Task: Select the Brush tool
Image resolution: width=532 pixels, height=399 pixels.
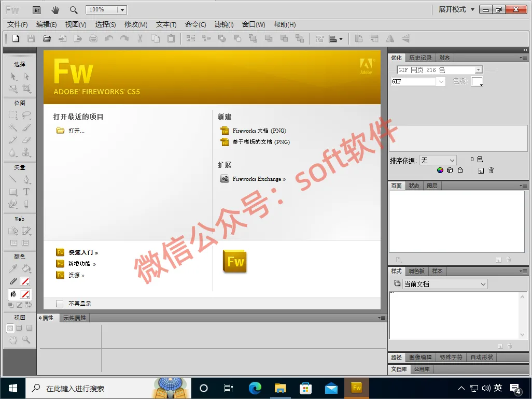Action: coord(26,127)
